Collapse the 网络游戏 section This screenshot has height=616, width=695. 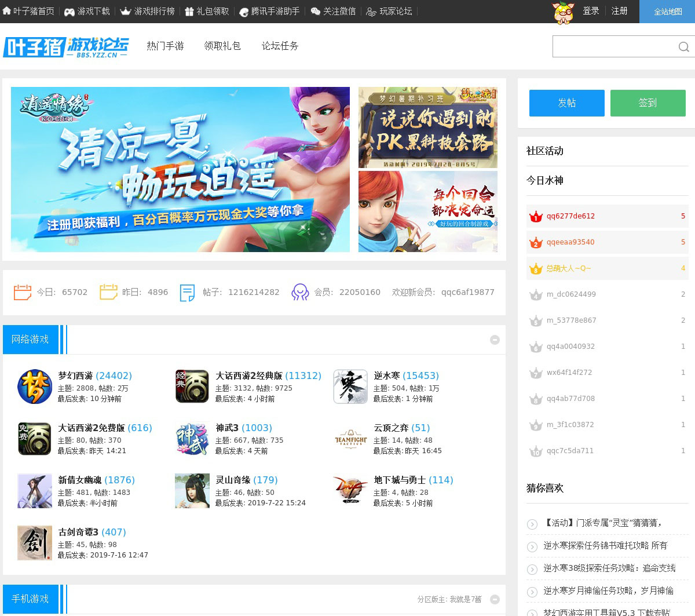pyautogui.click(x=495, y=340)
